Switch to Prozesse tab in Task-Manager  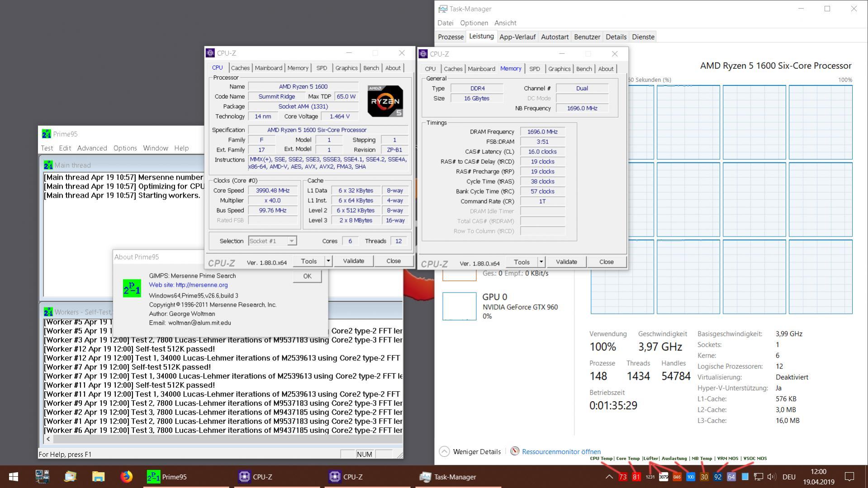(x=451, y=37)
